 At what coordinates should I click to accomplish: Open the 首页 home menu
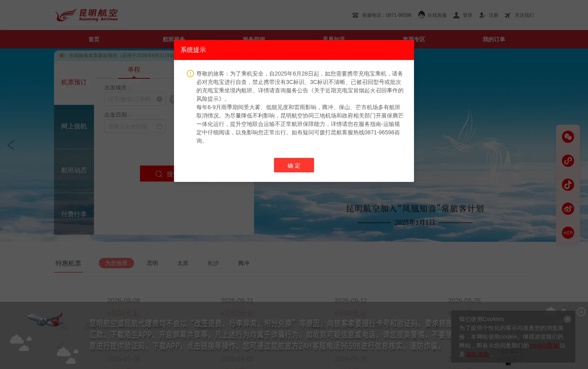(94, 39)
